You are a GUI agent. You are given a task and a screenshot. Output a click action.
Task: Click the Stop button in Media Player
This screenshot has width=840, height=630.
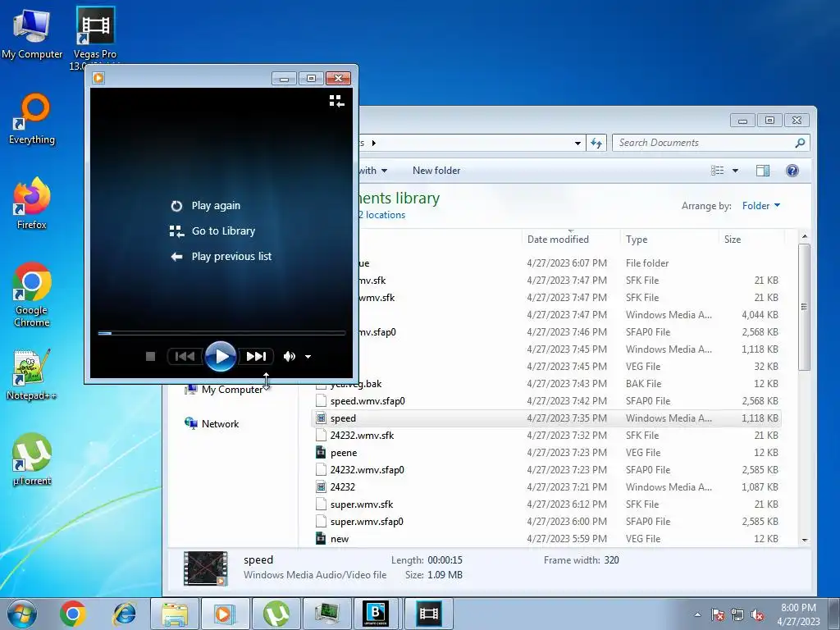click(151, 356)
